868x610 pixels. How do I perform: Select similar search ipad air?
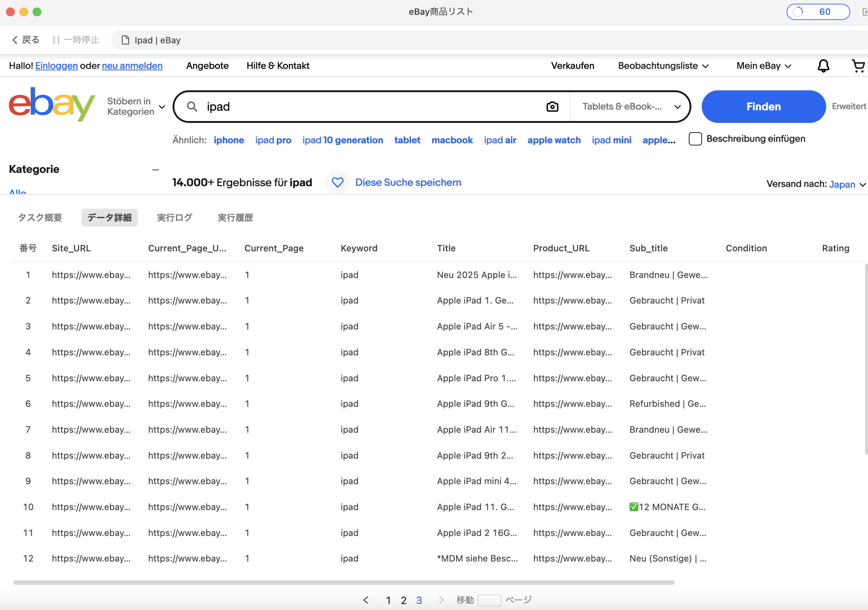pyautogui.click(x=500, y=140)
